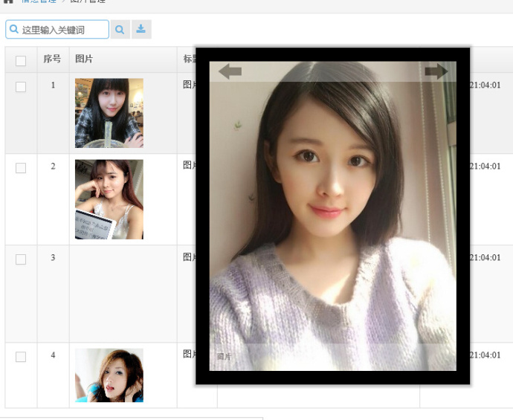513x420 pixels.
Task: Open the row 4 image thumbnail
Action: [x=109, y=375]
